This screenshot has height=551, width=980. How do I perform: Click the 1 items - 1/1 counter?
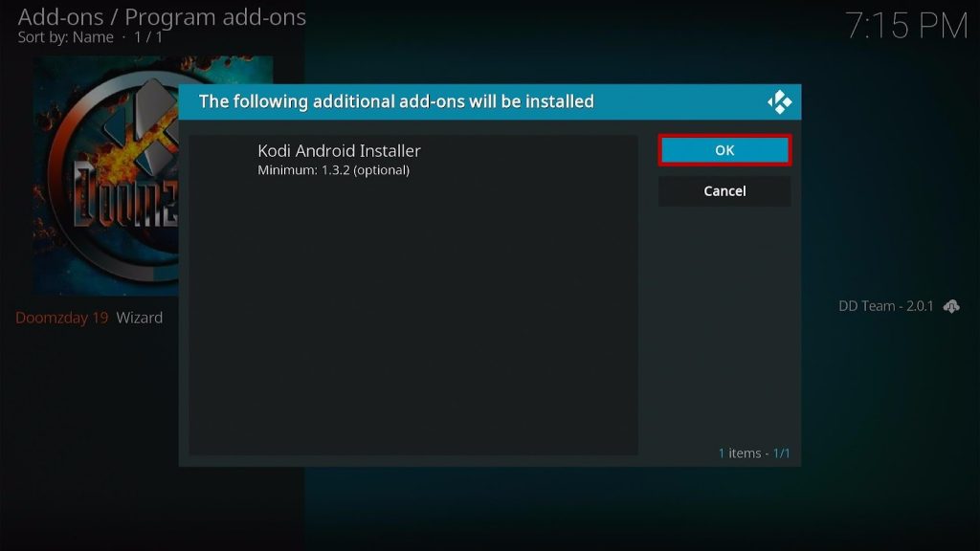click(754, 452)
